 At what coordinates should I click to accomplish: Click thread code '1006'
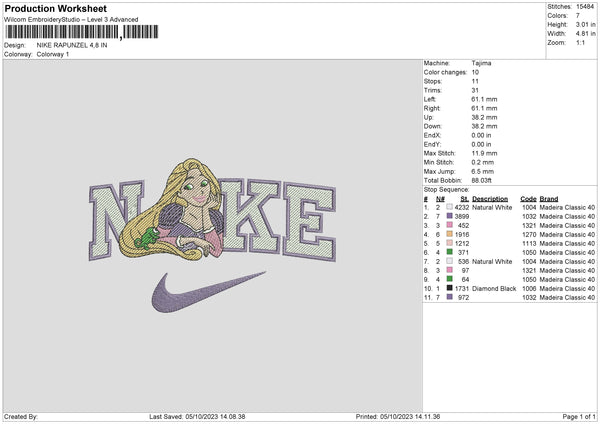click(x=529, y=289)
